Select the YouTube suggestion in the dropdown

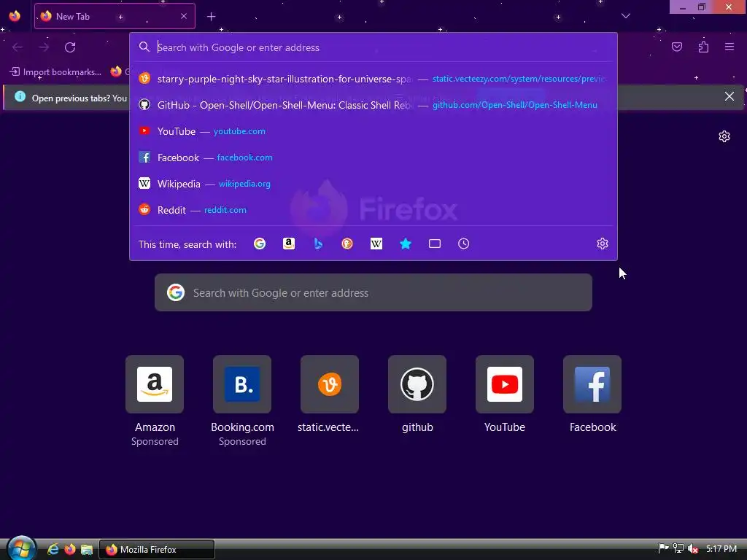pos(373,131)
